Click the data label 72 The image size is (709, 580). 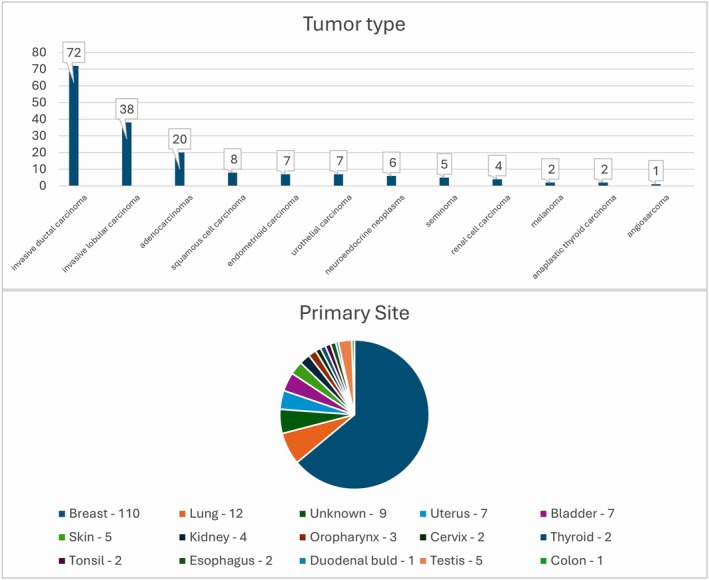click(74, 52)
